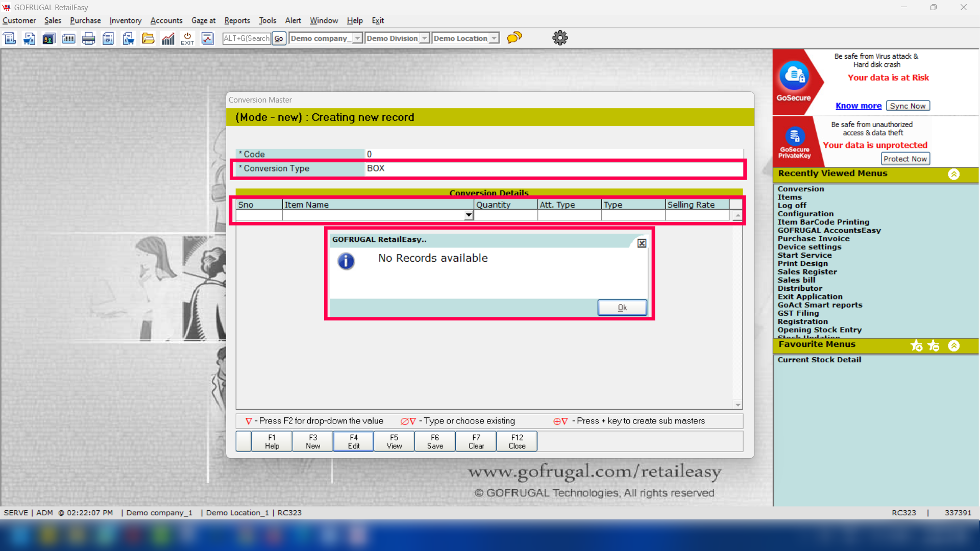Click the customers people toolbar icon
The height and width of the screenshot is (551, 980).
coord(48,38)
